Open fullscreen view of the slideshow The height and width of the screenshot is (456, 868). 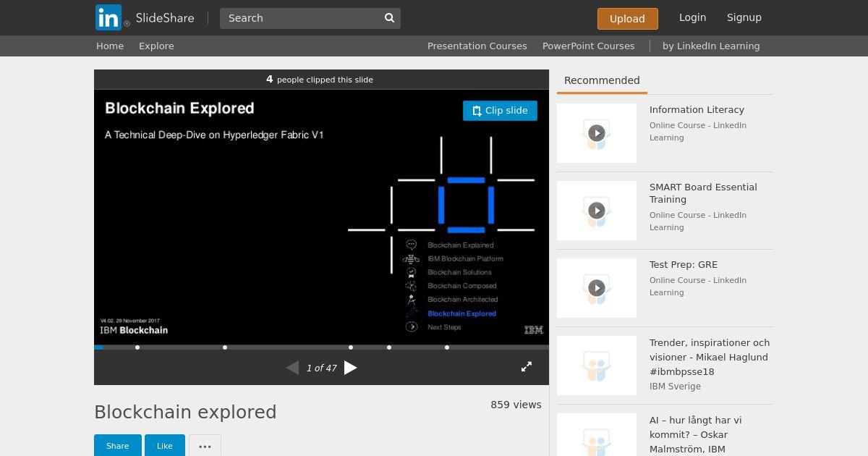(527, 367)
